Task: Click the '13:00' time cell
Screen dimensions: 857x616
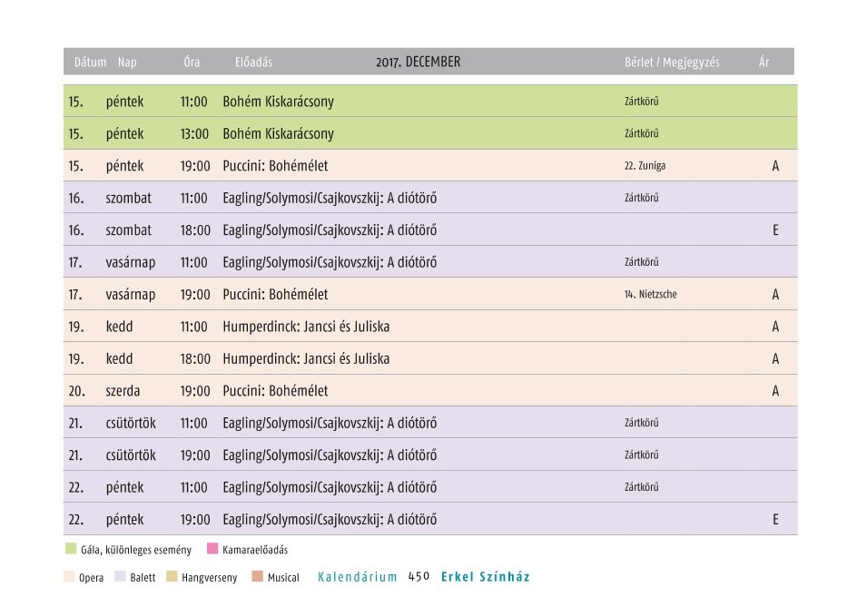Action: pyautogui.click(x=194, y=133)
